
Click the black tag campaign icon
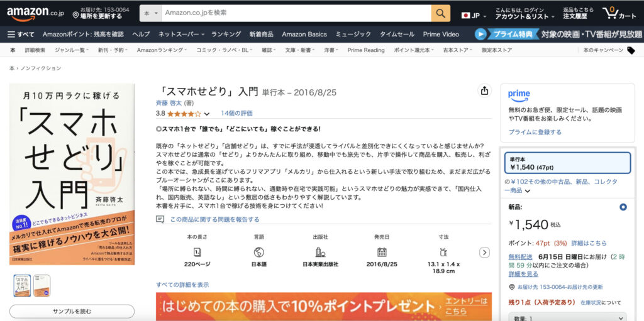[631, 50]
